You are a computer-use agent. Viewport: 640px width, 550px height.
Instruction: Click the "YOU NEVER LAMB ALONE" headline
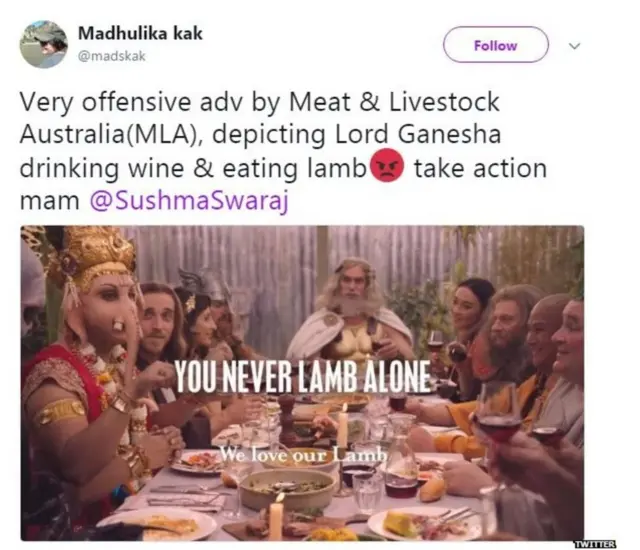tap(303, 377)
